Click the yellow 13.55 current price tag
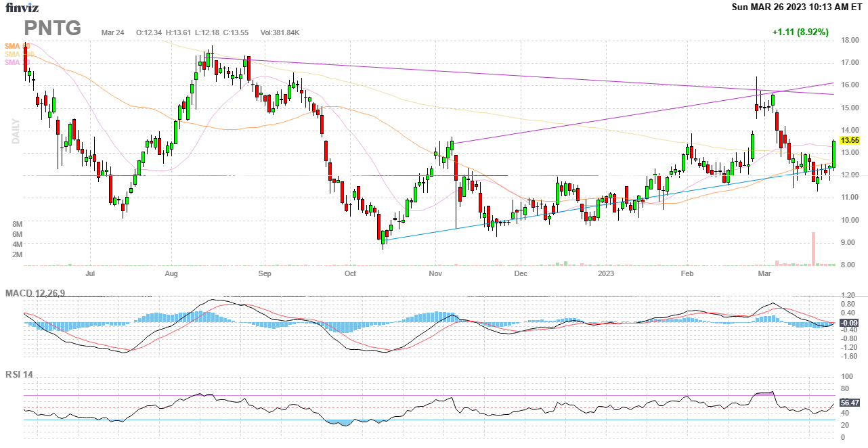Screen dimensions: 868x448 849,140
